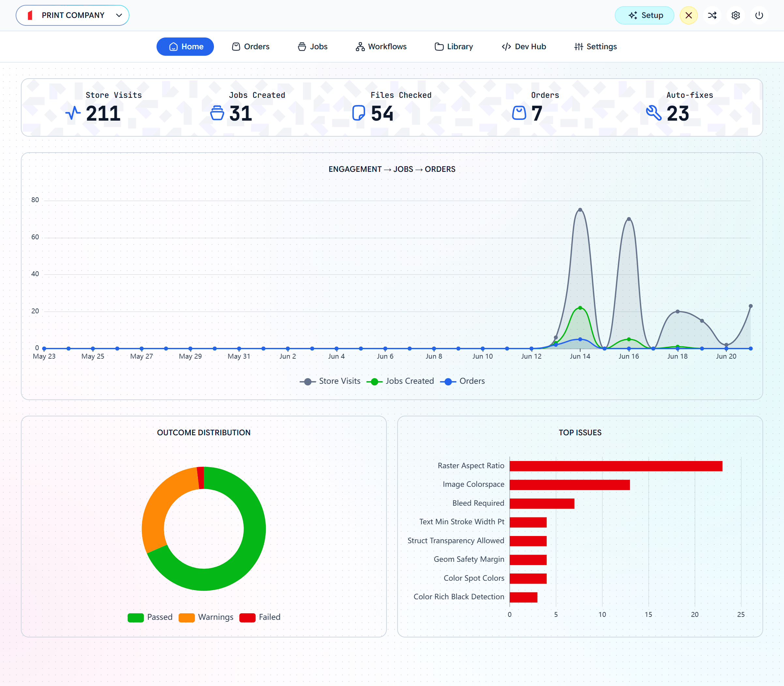
Task: Click the Setup button
Action: (644, 15)
